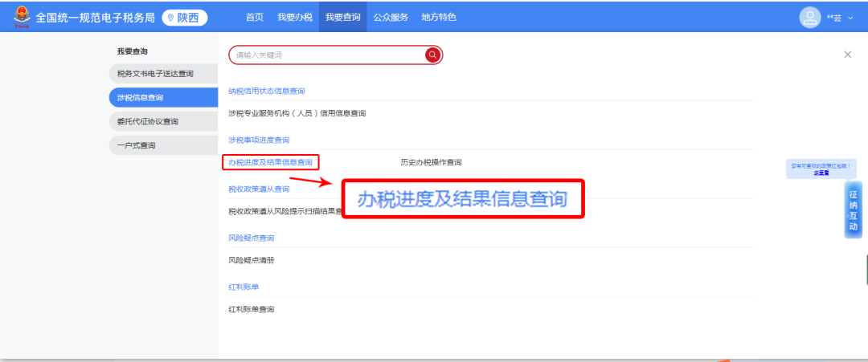
Task: Click the 全国统一规范电子税务局 title
Action: [95, 18]
